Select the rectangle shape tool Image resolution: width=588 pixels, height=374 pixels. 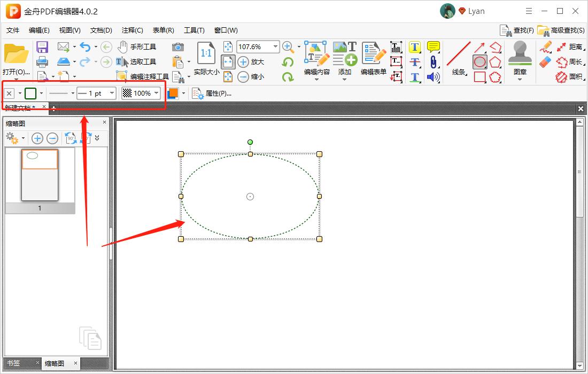(480, 77)
